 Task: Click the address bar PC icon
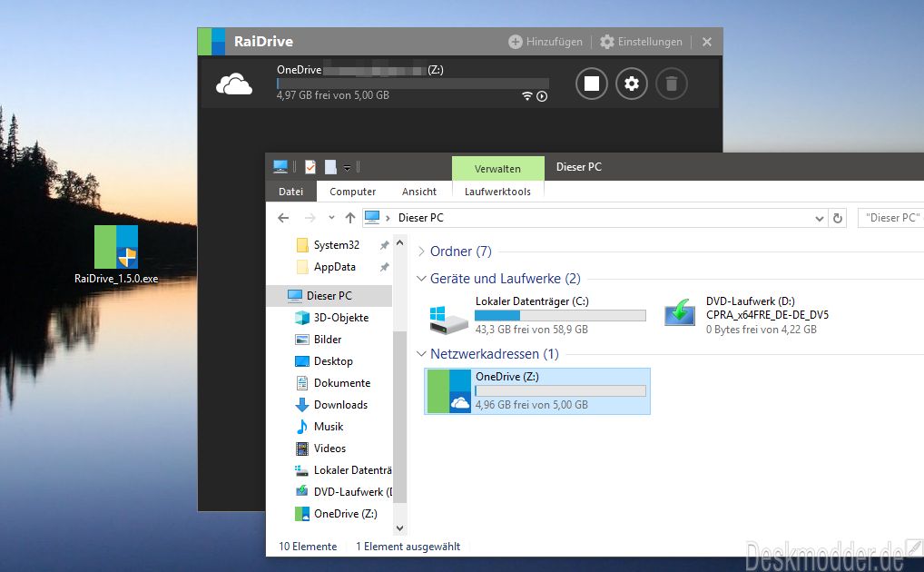pos(372,218)
